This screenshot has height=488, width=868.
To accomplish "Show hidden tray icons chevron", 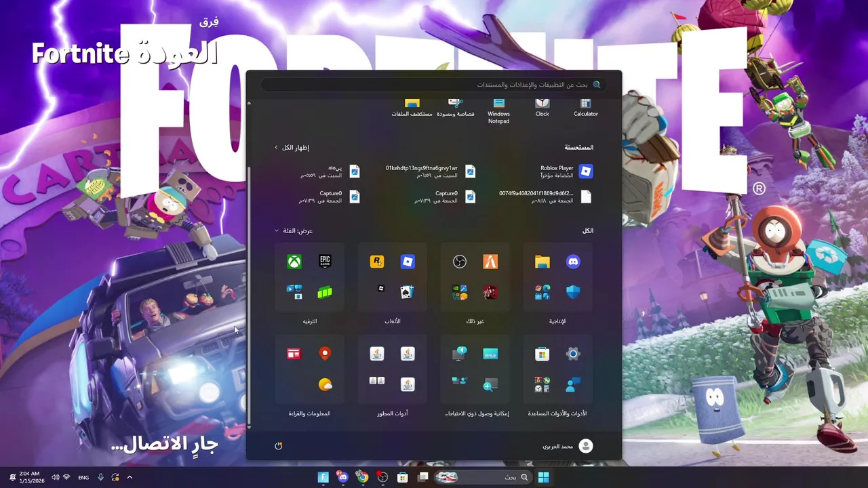I will click(130, 477).
